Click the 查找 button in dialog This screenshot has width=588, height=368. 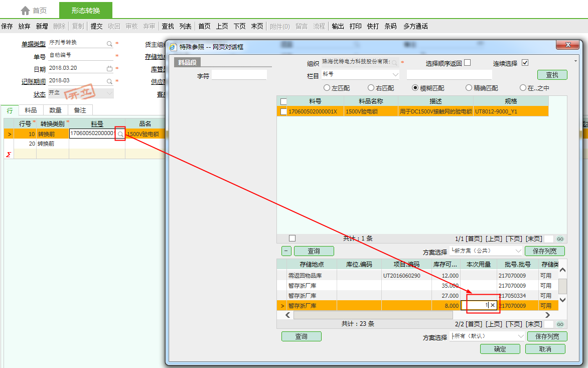(552, 75)
